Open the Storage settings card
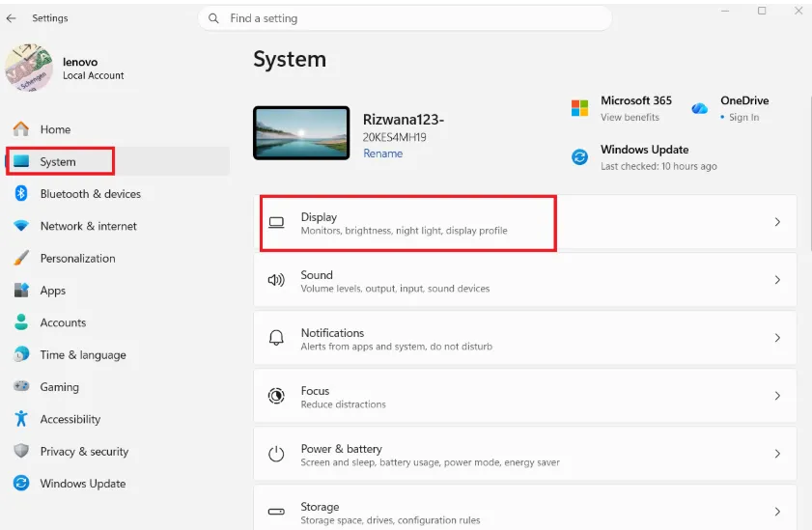Image resolution: width=812 pixels, height=530 pixels. click(524, 508)
